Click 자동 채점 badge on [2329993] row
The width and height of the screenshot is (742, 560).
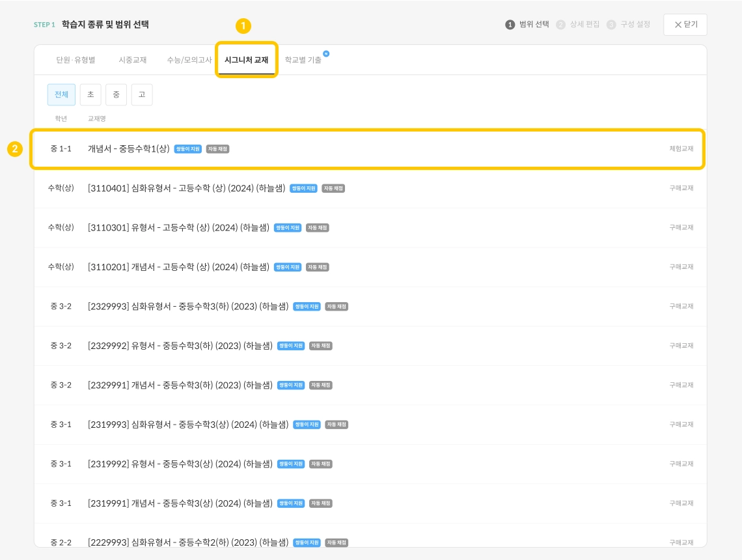click(337, 306)
